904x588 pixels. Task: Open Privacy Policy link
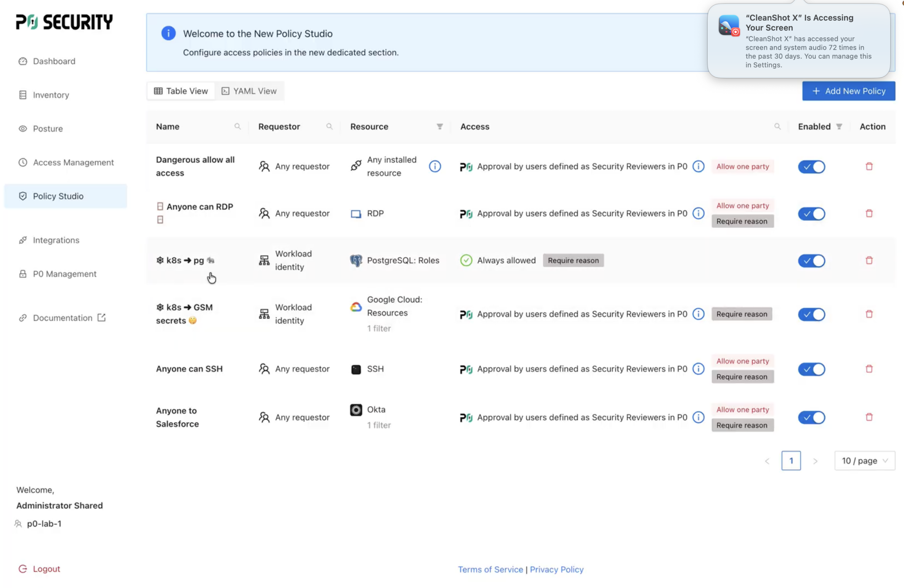pos(557,569)
